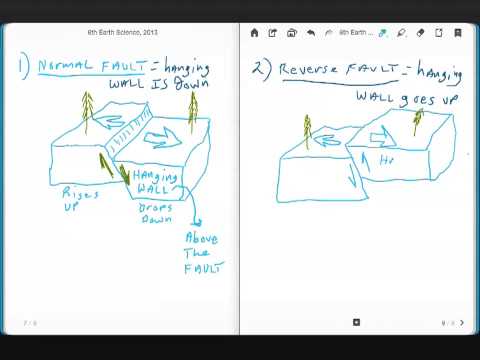Undo the last stroke
The height and width of the screenshot is (360, 480).
click(x=311, y=33)
